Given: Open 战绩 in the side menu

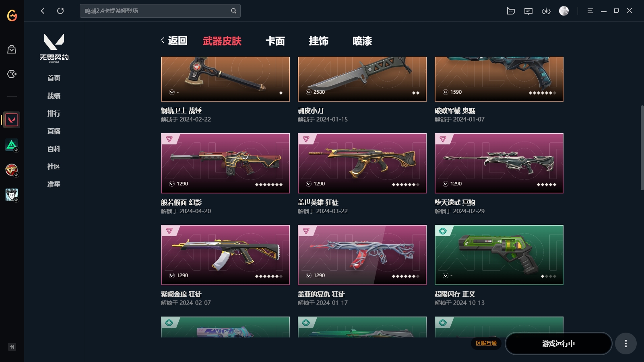Looking at the screenshot, I should 54,96.
